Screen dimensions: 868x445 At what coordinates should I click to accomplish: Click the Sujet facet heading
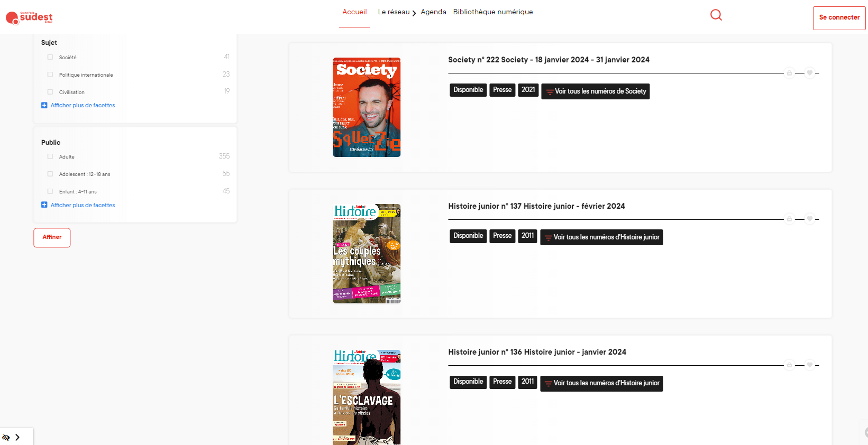click(49, 43)
